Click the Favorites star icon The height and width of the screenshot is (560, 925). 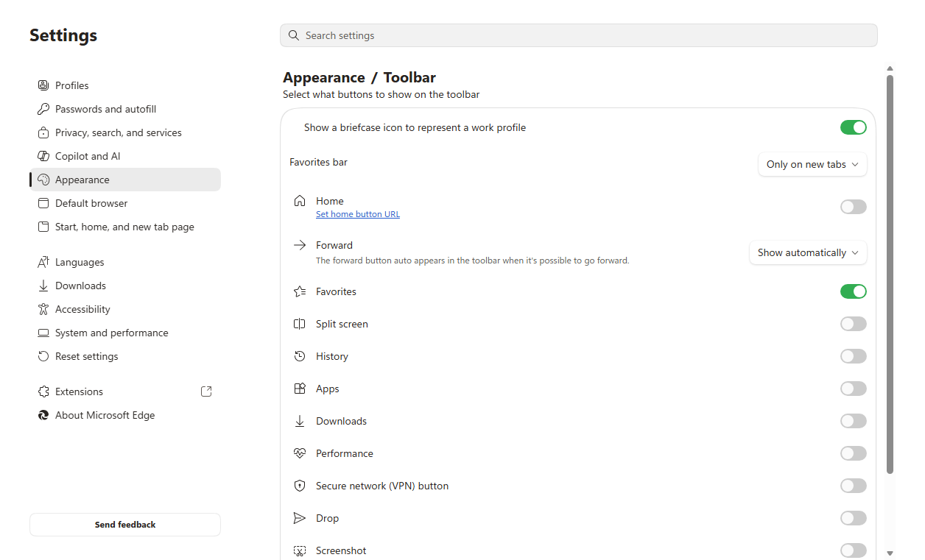point(300,291)
